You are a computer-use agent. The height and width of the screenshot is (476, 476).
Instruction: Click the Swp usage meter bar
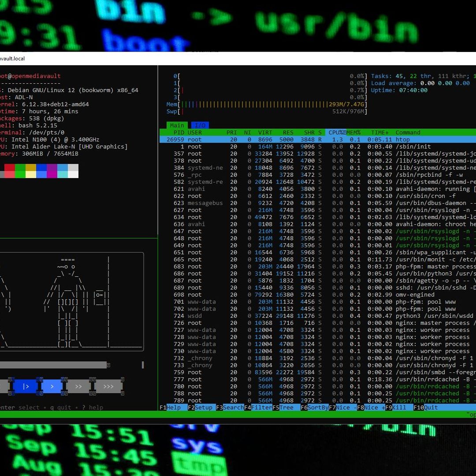tap(267, 112)
